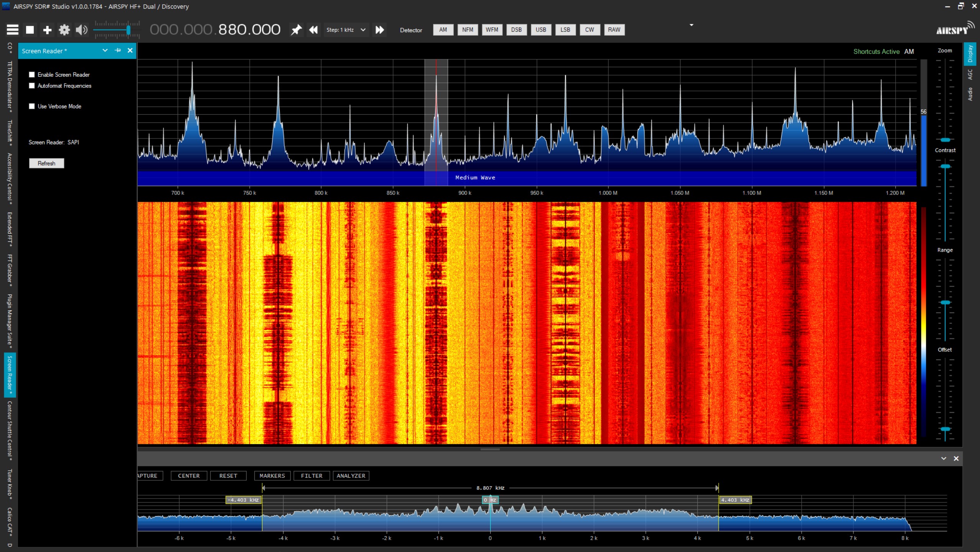Open settings with the gear icon
980x552 pixels.
(x=64, y=30)
